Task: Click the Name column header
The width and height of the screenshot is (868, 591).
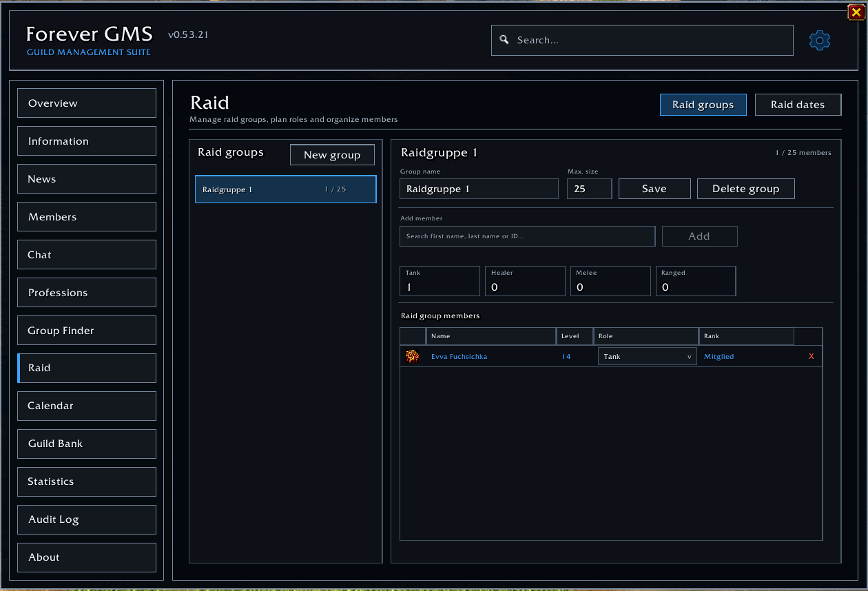Action: click(x=491, y=336)
